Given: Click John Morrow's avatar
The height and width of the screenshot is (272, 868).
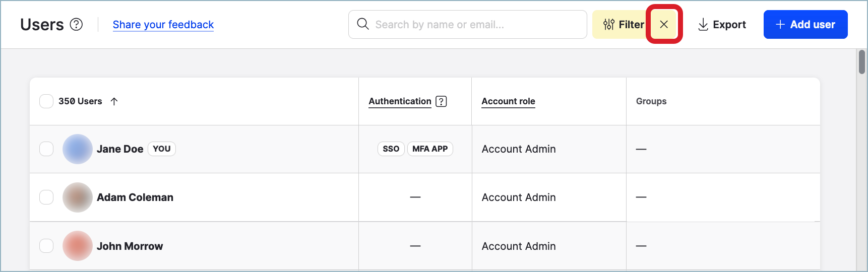Looking at the screenshot, I should (x=77, y=246).
